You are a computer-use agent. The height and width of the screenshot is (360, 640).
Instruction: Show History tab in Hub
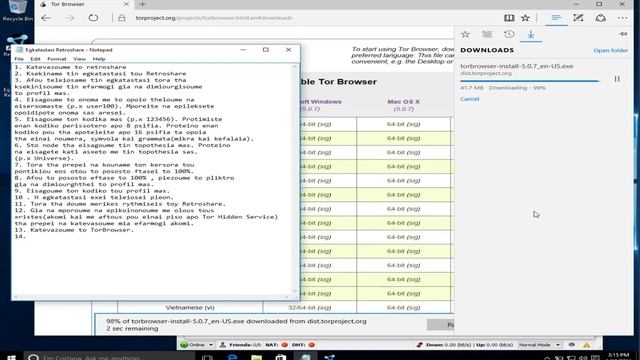tap(509, 34)
